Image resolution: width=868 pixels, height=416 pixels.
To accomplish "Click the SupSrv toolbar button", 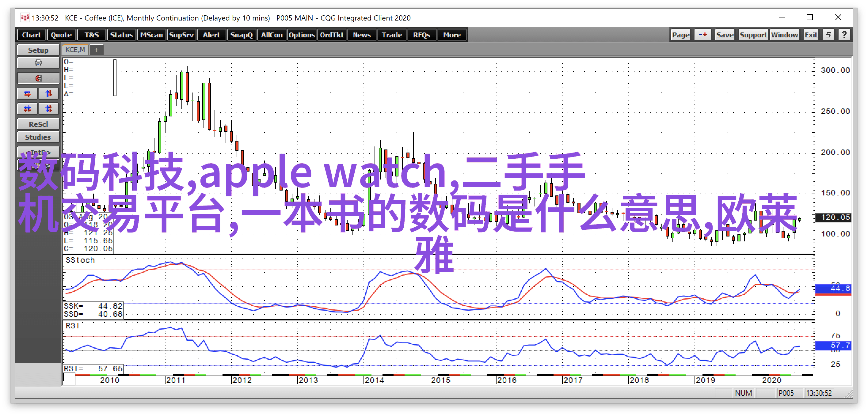I will 181,35.
